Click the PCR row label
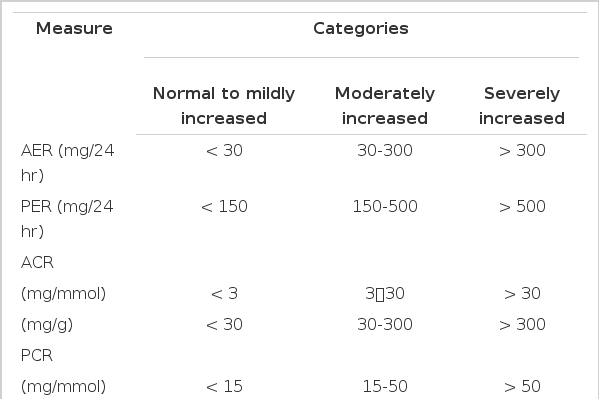The height and width of the screenshot is (399, 599). [x=37, y=355]
